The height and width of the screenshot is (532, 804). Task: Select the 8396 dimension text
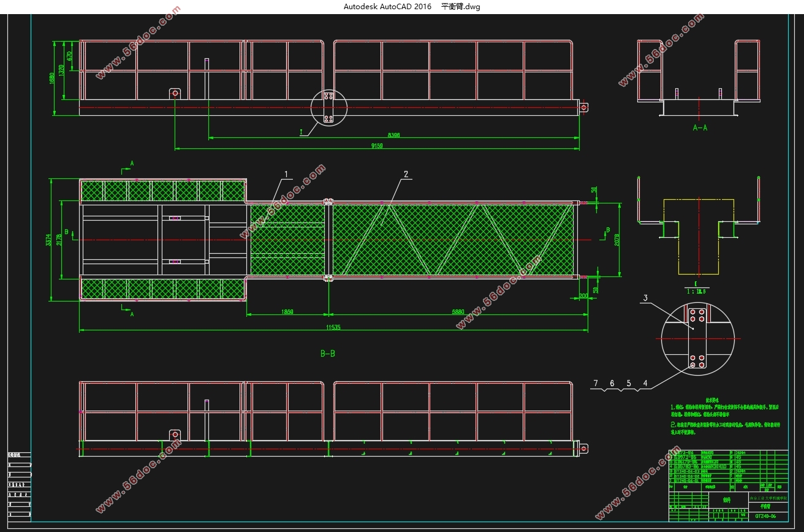[x=393, y=135]
